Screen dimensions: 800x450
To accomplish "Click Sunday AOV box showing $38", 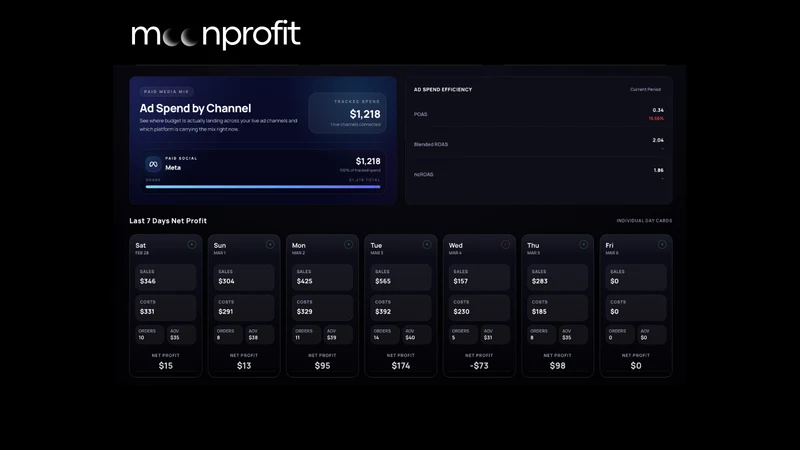I will (260, 334).
